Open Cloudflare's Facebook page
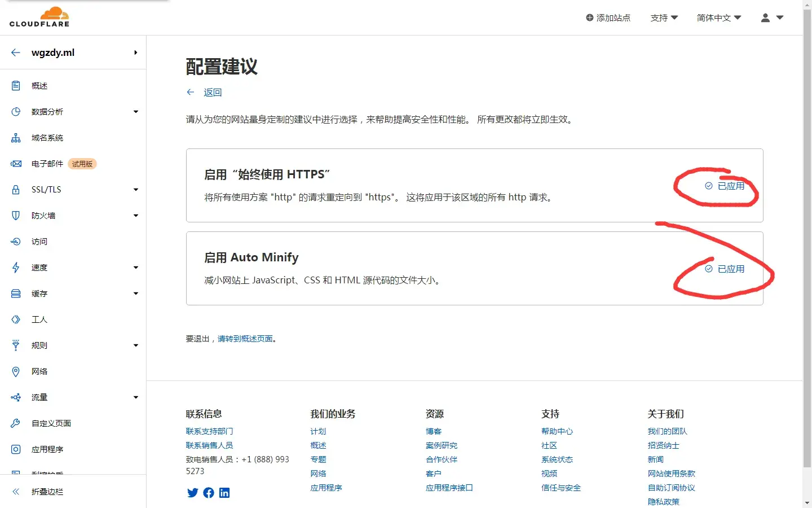Image resolution: width=812 pixels, height=508 pixels. 209,493
